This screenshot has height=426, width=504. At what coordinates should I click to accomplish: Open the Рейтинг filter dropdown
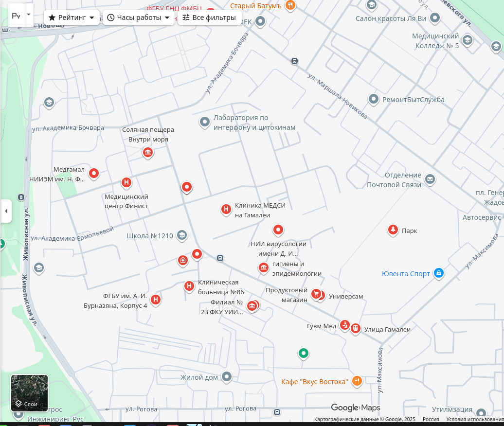pos(72,18)
